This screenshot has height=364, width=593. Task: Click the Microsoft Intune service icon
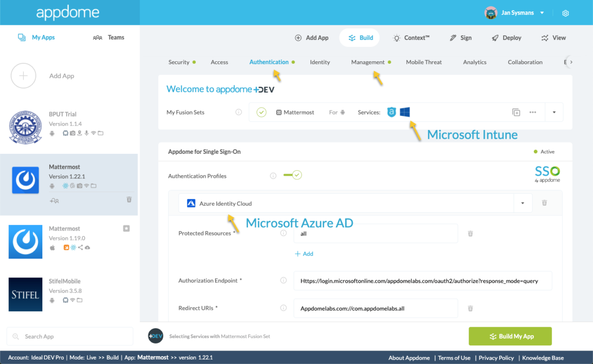405,112
